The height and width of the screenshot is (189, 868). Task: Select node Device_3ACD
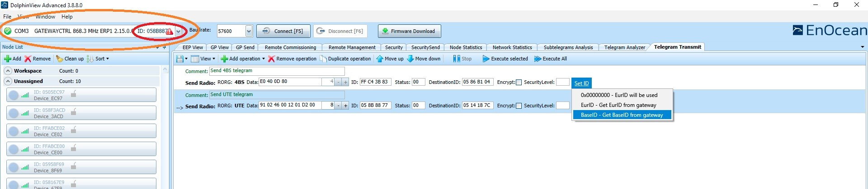pyautogui.click(x=81, y=113)
